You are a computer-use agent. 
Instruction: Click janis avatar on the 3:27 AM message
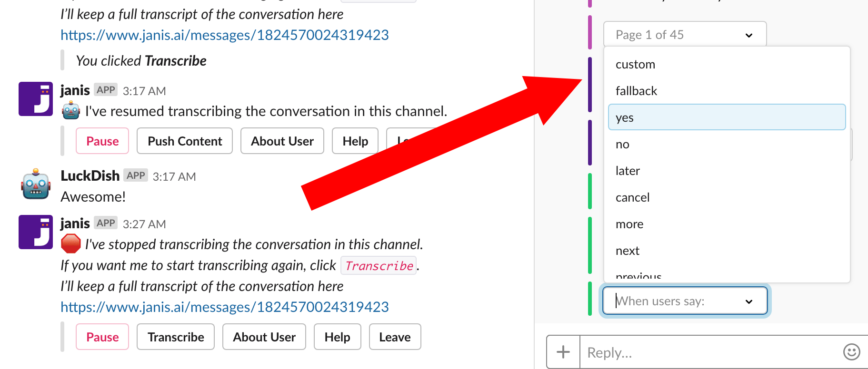[36, 232]
